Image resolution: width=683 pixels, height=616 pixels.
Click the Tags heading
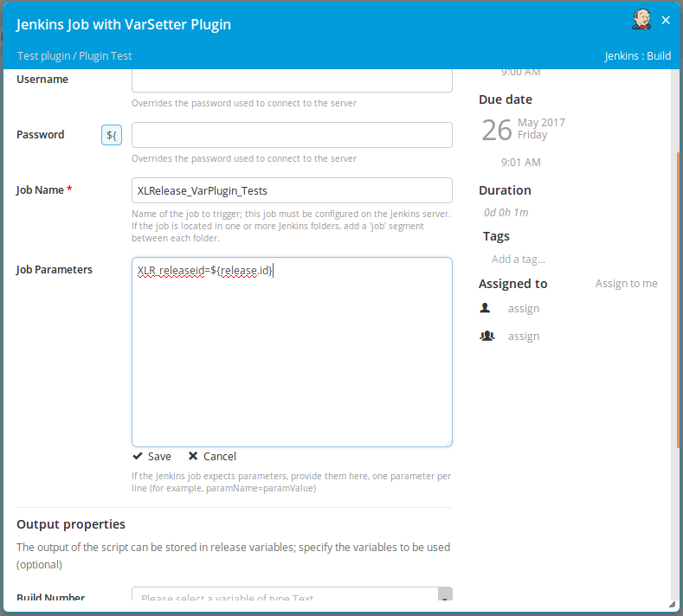tap(496, 236)
